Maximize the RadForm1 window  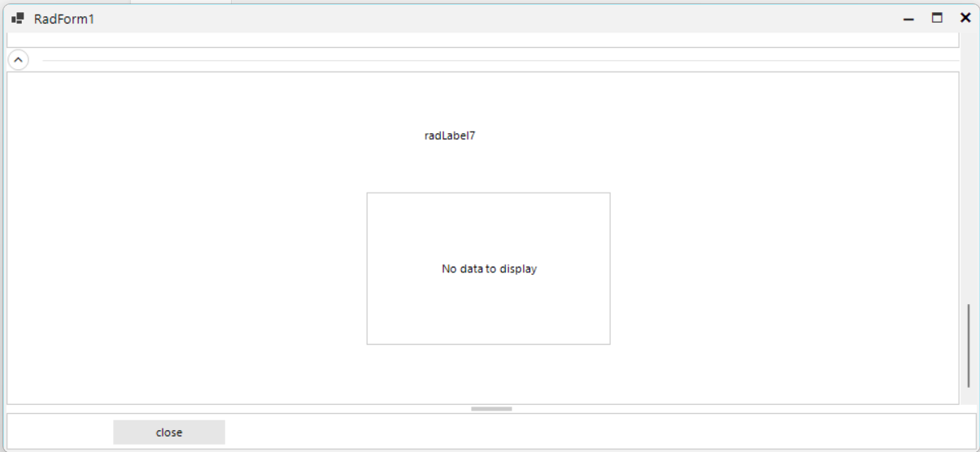pos(937,18)
